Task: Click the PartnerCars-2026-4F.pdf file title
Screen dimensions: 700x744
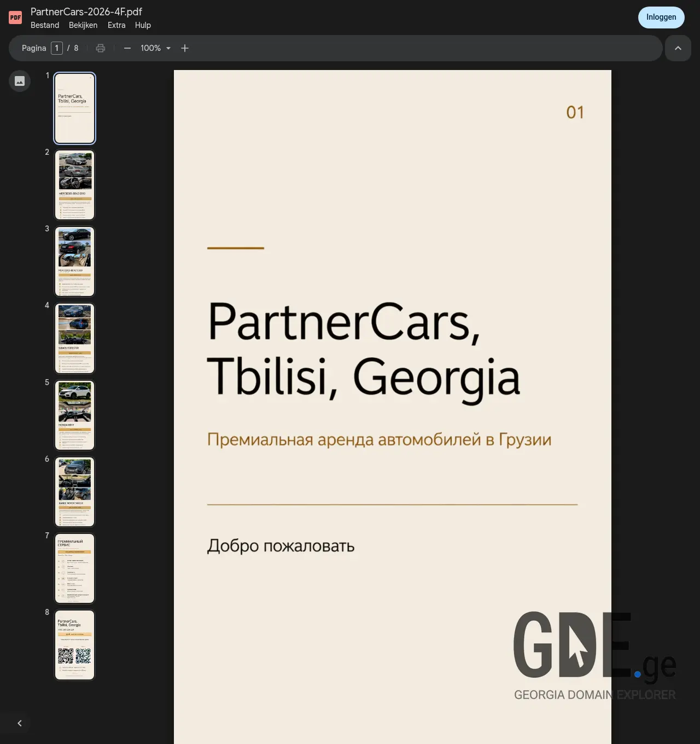Action: click(86, 11)
